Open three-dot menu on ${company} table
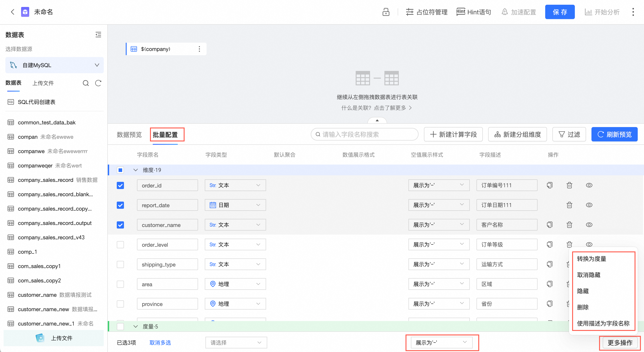 [199, 49]
